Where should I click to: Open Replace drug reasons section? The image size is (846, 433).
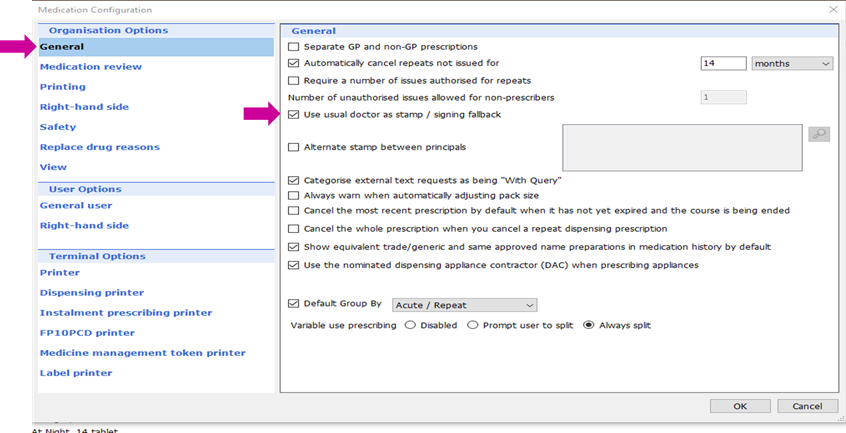tap(99, 147)
